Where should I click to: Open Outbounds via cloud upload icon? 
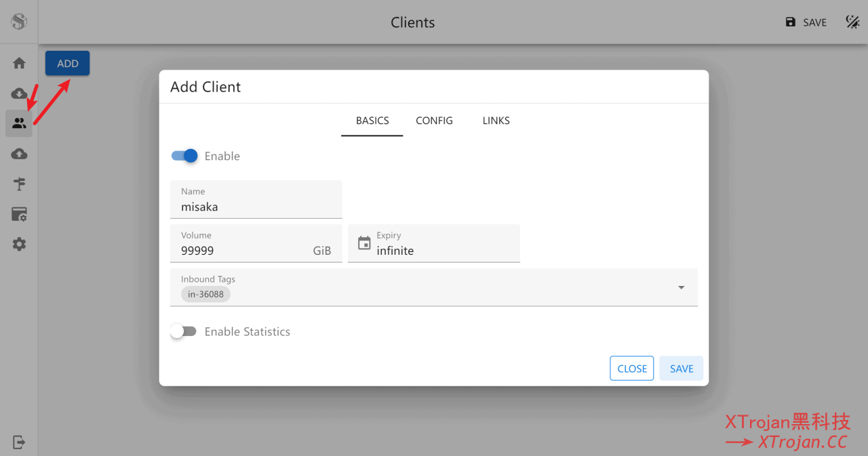19,154
